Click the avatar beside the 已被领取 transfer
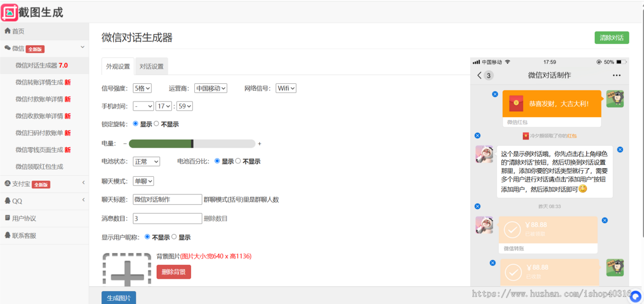 coord(484,225)
